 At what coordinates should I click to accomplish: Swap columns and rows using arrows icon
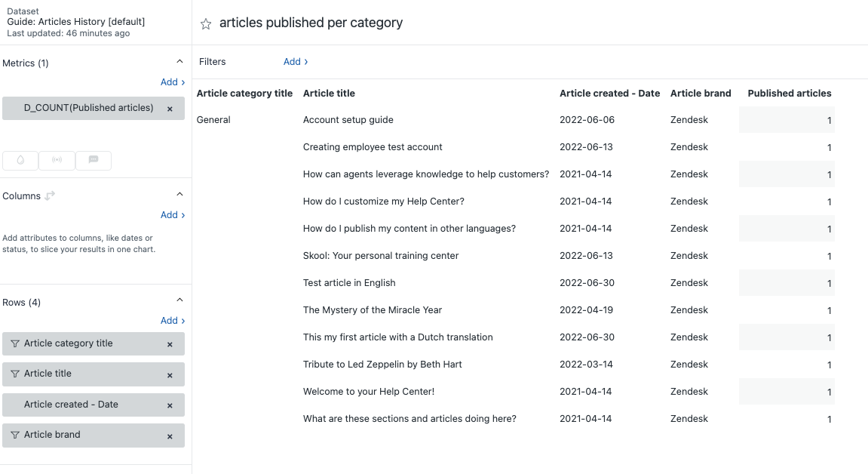coord(50,195)
